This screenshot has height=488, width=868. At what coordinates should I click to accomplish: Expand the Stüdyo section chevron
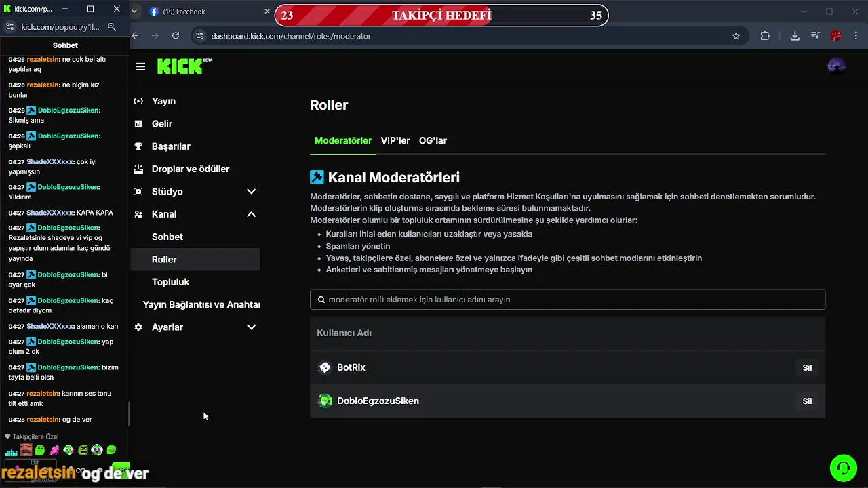pos(251,192)
